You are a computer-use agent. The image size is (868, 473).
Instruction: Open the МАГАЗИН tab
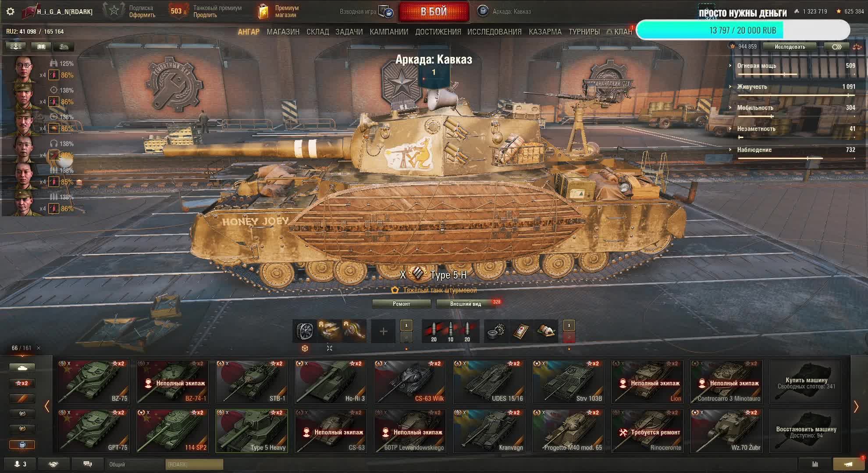pos(283,32)
